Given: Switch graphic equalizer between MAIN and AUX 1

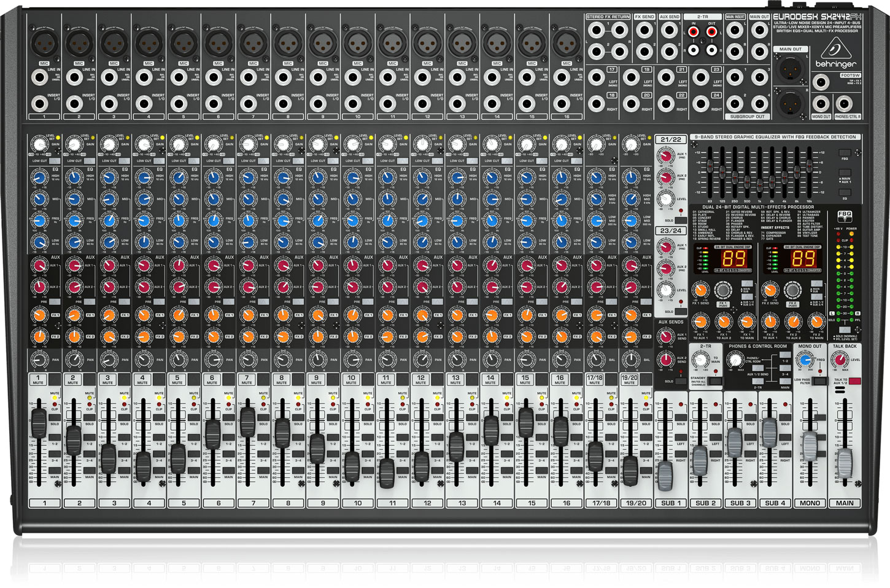Looking at the screenshot, I should [x=845, y=172].
